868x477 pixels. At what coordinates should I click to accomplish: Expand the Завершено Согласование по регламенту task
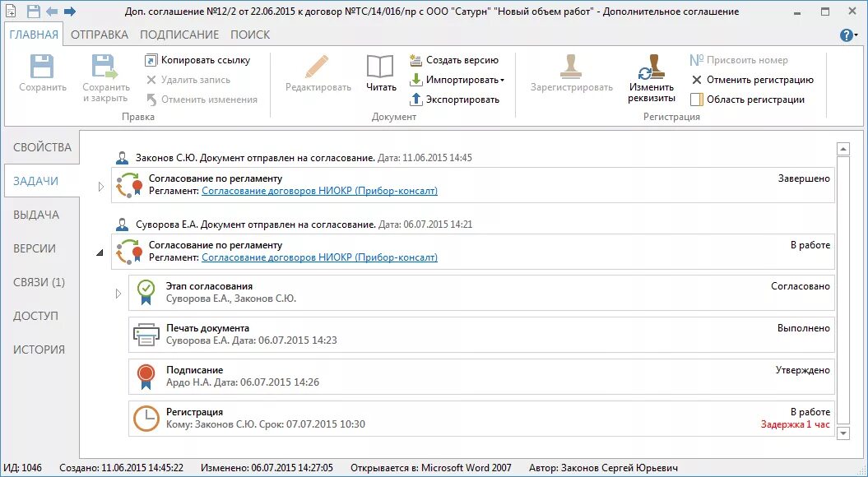tap(100, 187)
